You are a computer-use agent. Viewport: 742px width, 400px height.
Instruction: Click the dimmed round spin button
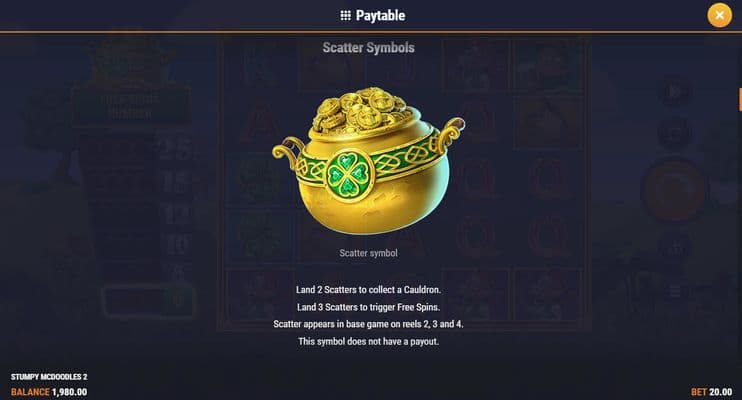point(674,191)
